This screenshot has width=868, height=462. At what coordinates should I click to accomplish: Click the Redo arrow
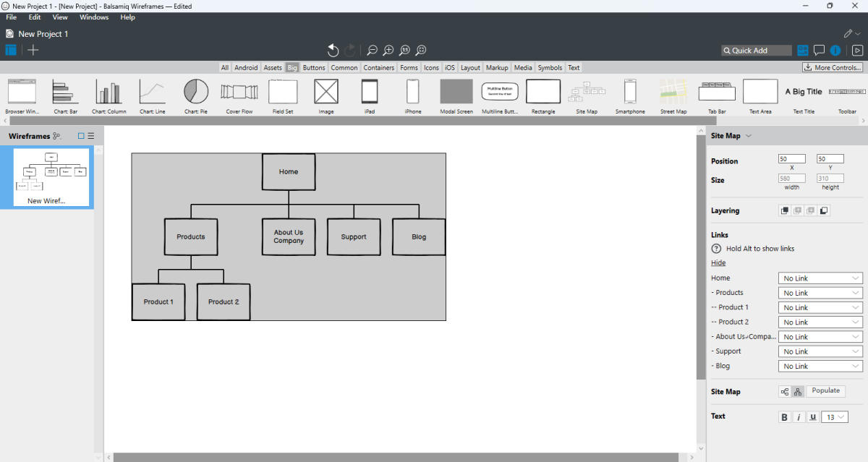click(x=350, y=50)
